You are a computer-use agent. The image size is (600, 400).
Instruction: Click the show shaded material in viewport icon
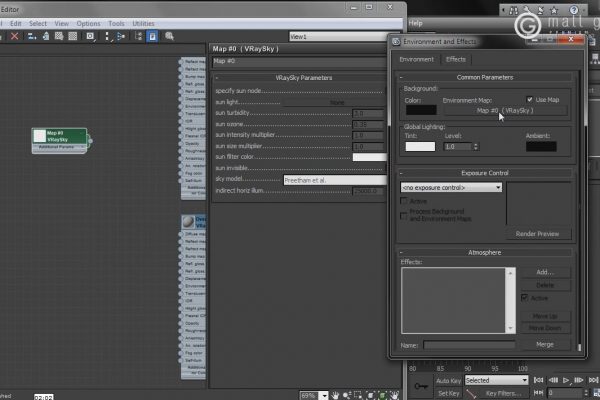pyautogui.click(x=59, y=36)
